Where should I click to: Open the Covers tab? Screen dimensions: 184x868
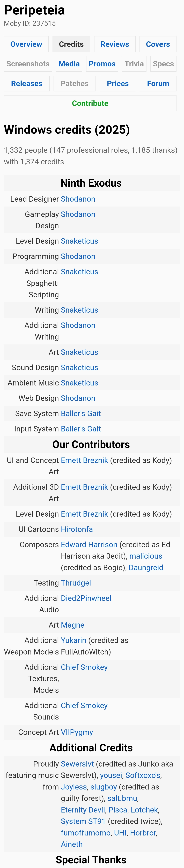point(158,44)
